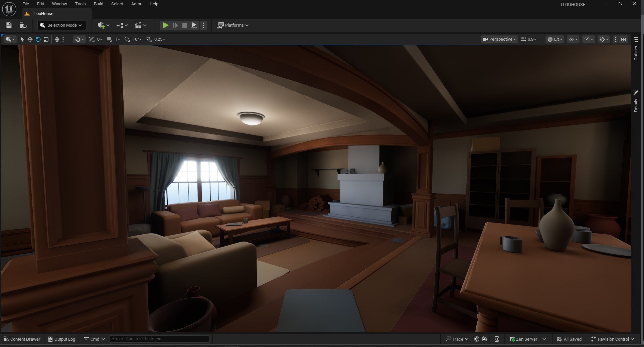Open the performance and scalability dropdown
The image size is (644, 347).
pos(589,39)
